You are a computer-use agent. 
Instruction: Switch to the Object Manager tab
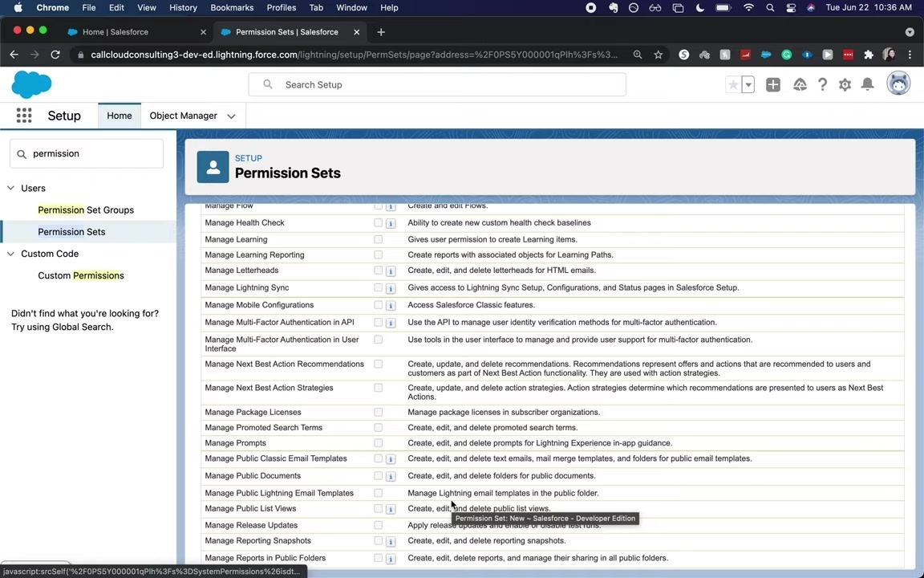click(x=183, y=116)
